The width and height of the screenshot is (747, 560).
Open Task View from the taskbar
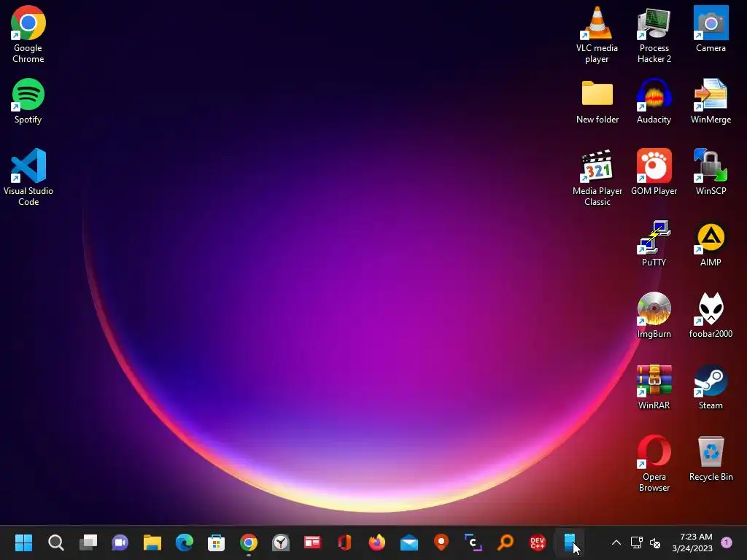tap(88, 542)
